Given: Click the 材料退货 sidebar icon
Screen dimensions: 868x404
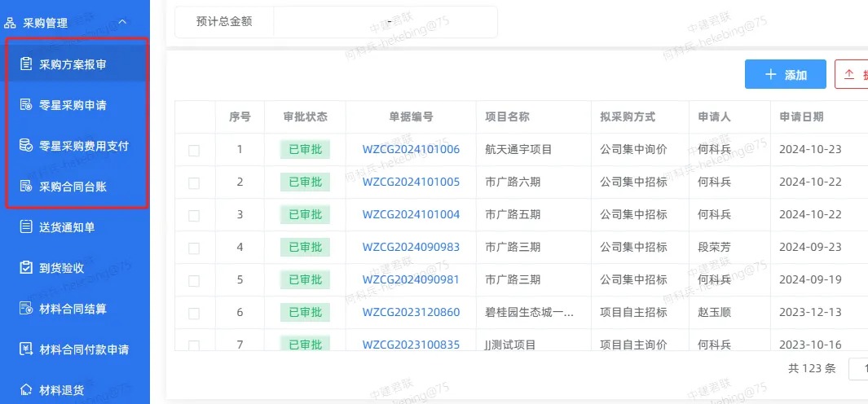Looking at the screenshot, I should tap(26, 390).
